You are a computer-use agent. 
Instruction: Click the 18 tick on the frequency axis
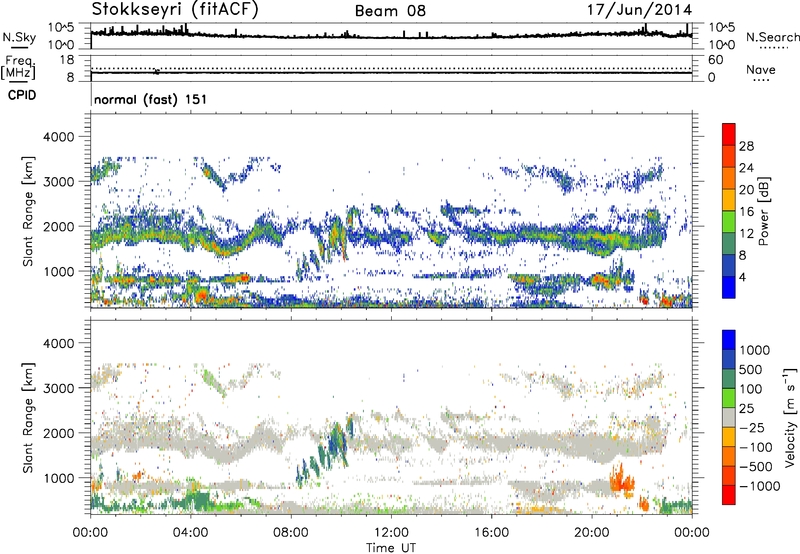click(67, 60)
